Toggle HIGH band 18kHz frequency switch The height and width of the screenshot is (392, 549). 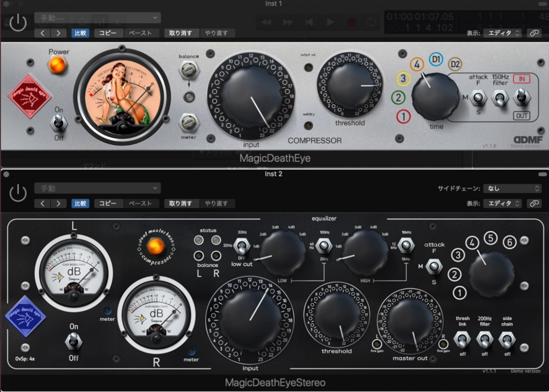click(x=406, y=245)
